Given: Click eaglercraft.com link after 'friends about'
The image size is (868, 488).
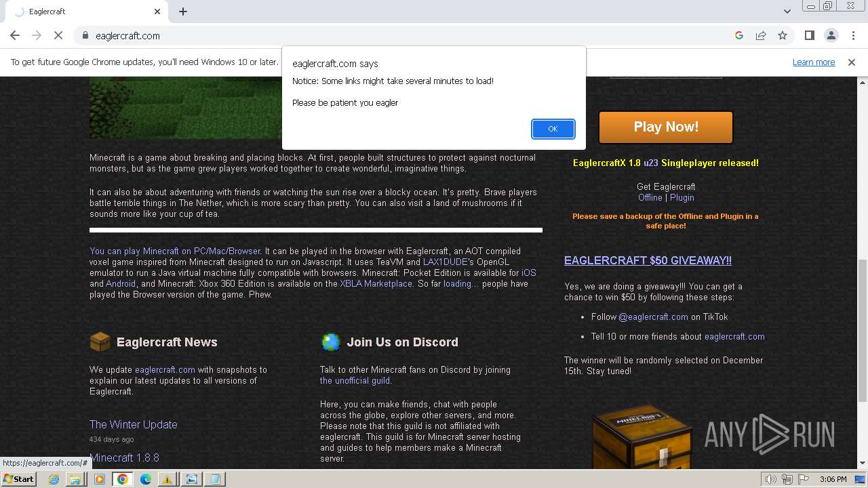Looking at the screenshot, I should pos(734,336).
